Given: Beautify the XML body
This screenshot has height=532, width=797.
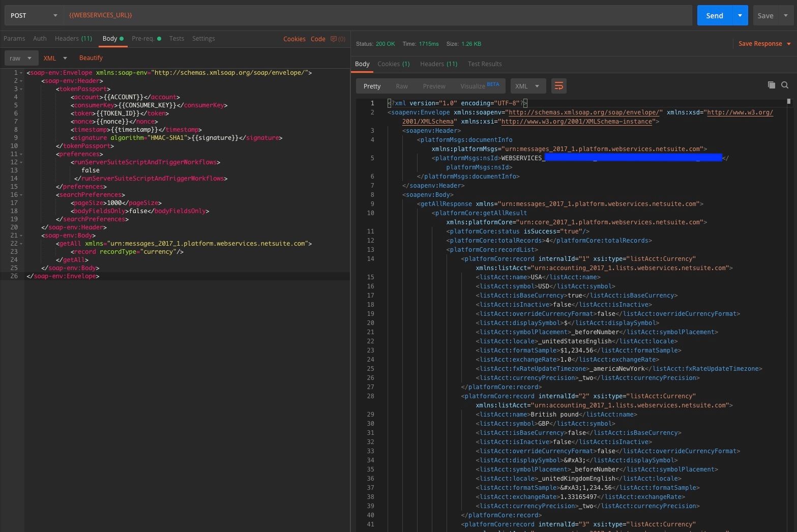Looking at the screenshot, I should 91,58.
